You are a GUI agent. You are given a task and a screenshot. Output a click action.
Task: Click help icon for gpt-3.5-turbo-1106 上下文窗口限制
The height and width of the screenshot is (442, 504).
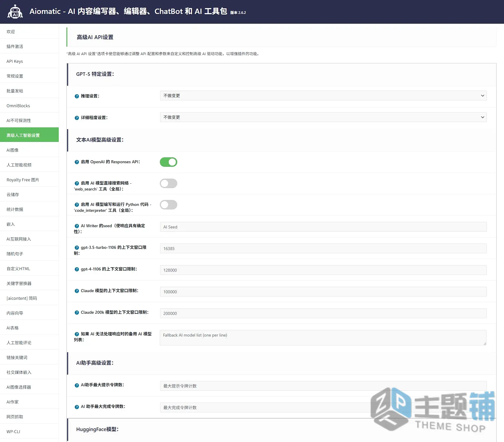(x=77, y=248)
